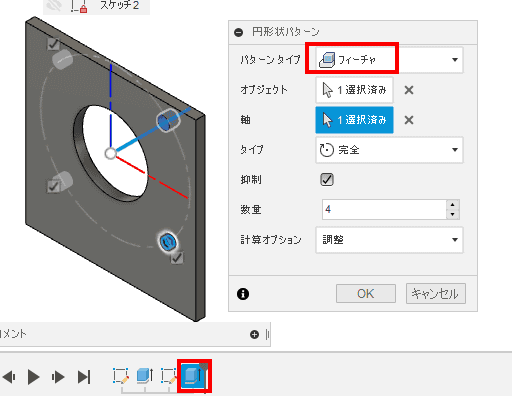
Task: Add comment with plus icon
Action: pos(254,334)
